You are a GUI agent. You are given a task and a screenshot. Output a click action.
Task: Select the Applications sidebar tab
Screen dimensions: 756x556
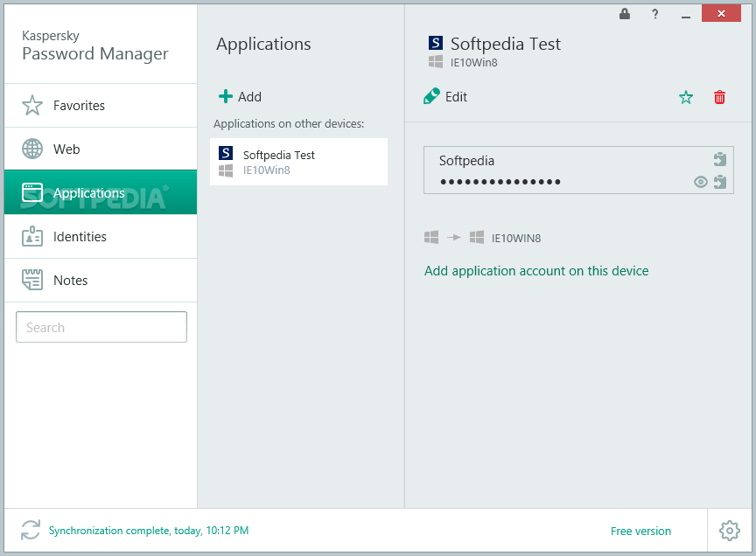coord(101,192)
